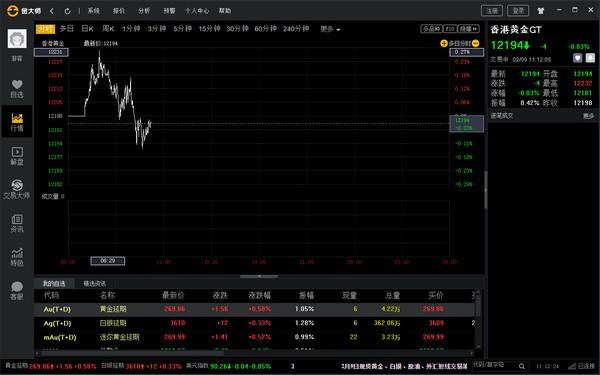Open the 自选 heart icon in sidebar

coord(17,88)
